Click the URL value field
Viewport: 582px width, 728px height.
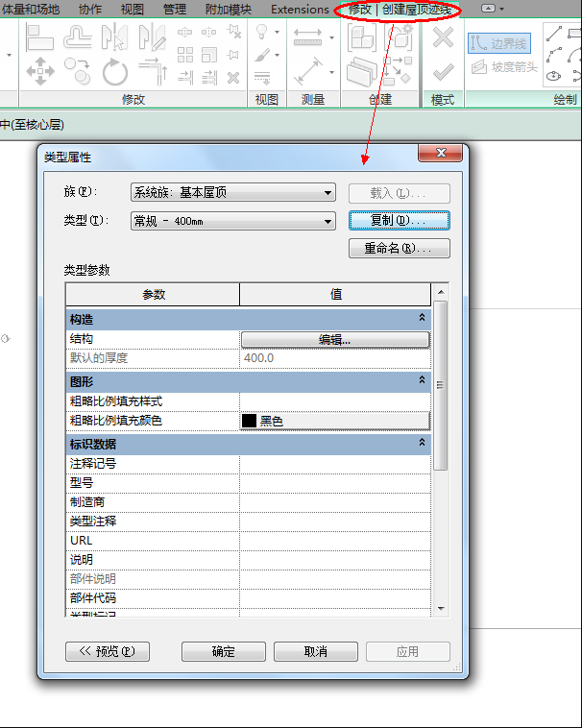(334, 541)
